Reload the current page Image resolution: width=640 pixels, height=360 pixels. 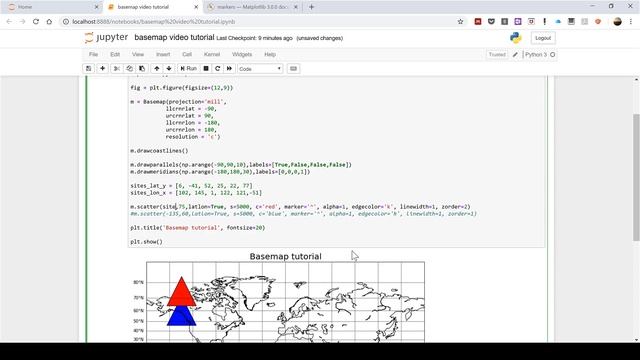click(x=36, y=22)
